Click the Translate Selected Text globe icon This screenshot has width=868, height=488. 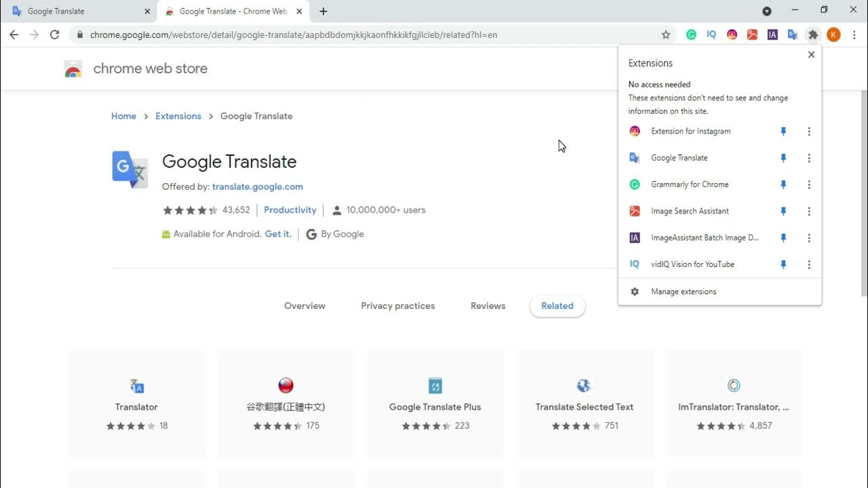point(584,386)
